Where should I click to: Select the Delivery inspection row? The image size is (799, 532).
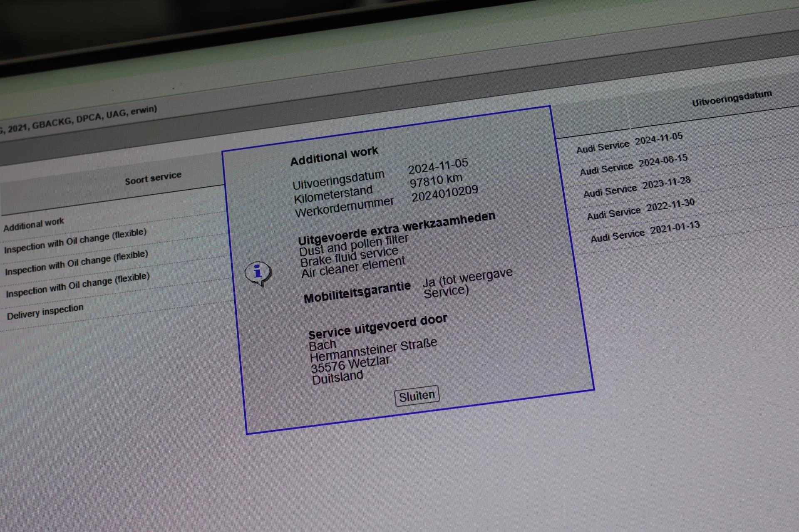click(x=45, y=312)
